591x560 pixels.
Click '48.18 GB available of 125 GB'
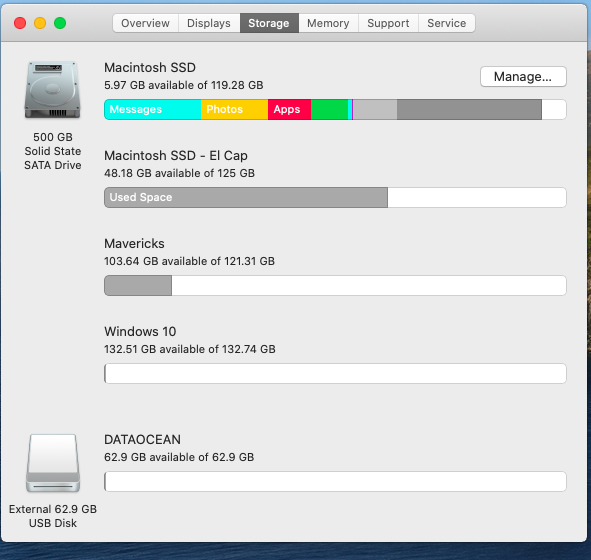(179, 173)
